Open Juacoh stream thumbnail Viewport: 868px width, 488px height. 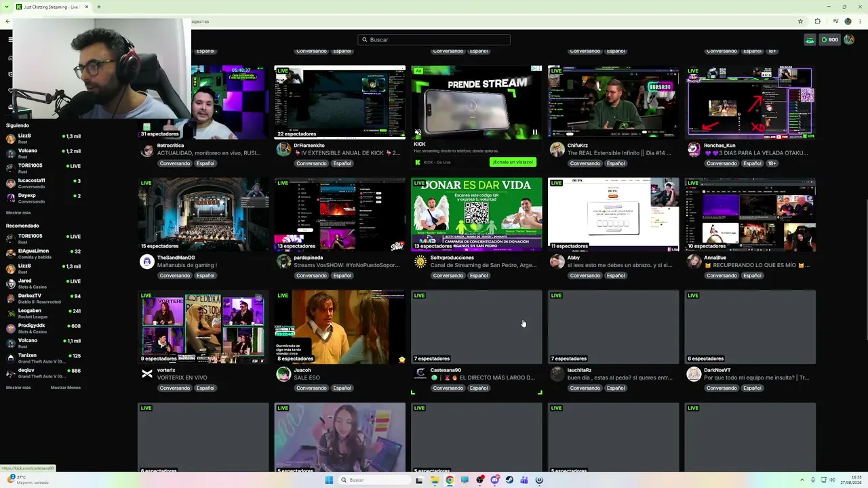point(340,327)
